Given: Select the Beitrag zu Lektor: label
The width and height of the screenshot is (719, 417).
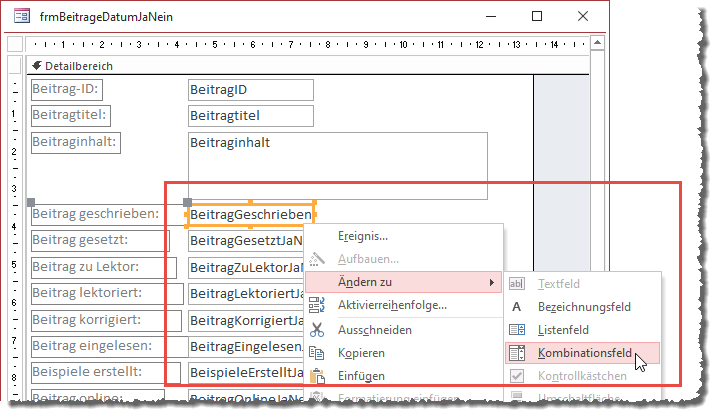Looking at the screenshot, I should tap(104, 268).
